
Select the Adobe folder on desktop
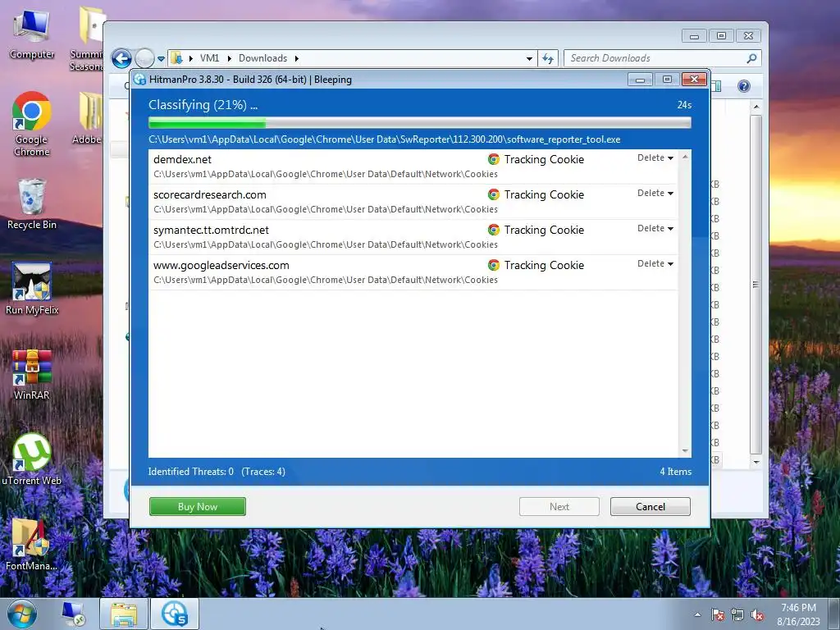click(x=88, y=118)
